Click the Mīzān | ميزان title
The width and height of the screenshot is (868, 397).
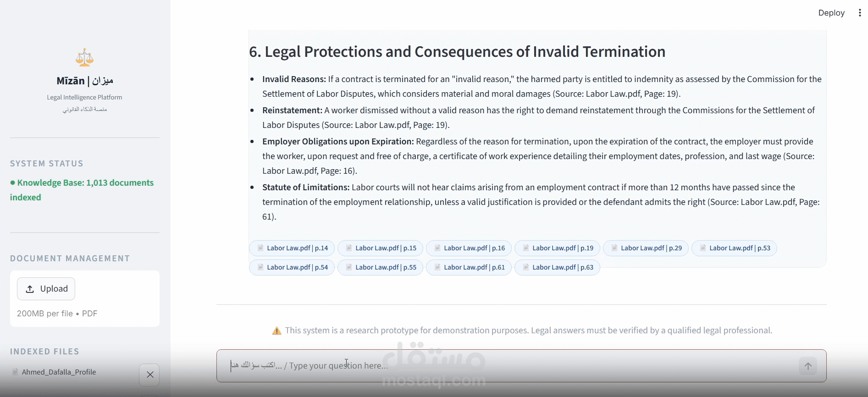[85, 81]
